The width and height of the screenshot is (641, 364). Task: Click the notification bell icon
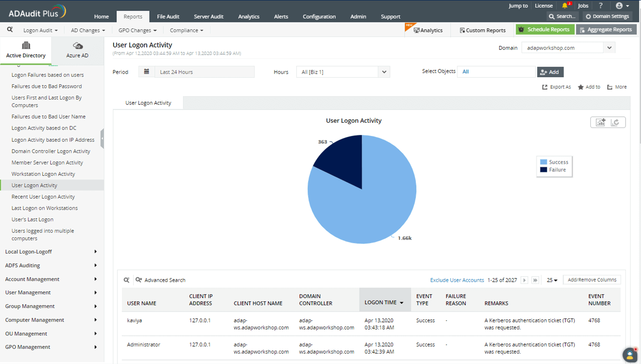point(565,6)
